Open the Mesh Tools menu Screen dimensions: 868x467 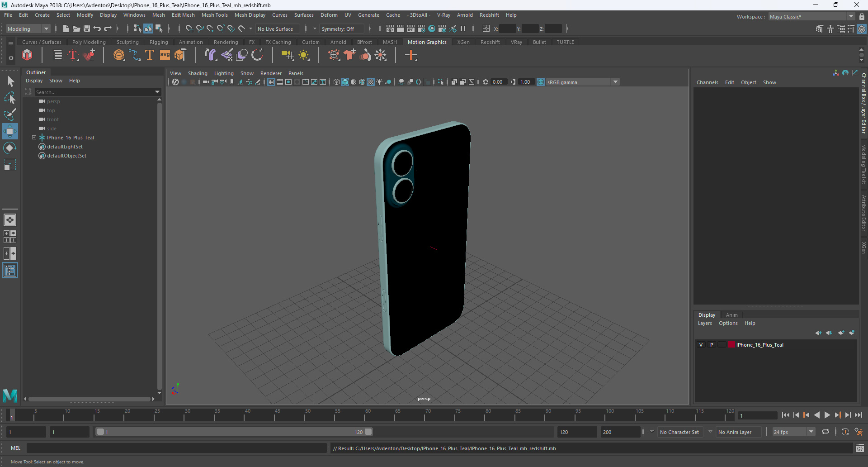pos(214,15)
